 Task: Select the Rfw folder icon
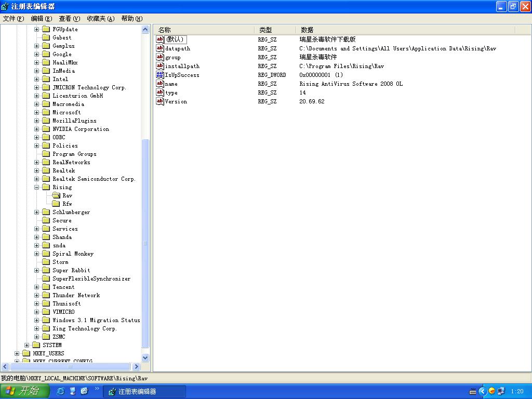(56, 204)
